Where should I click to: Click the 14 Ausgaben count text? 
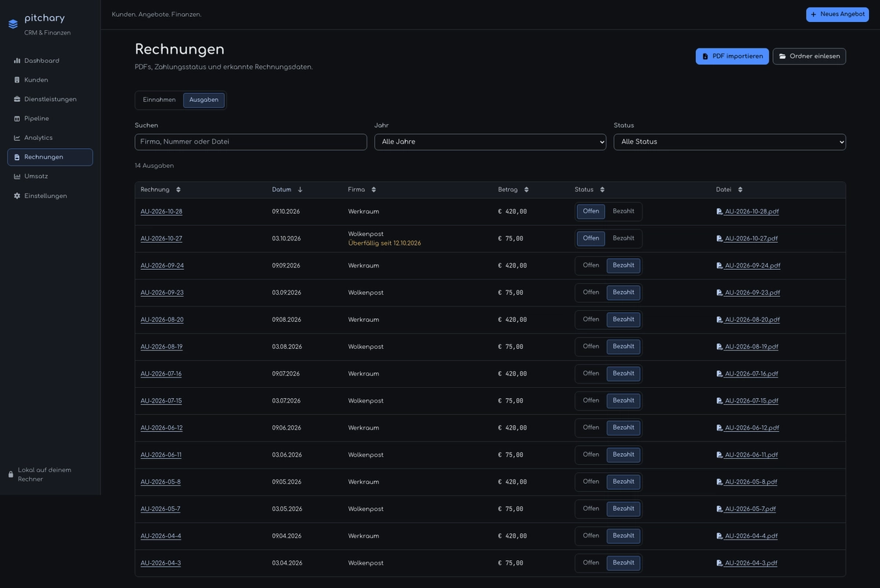(x=154, y=166)
